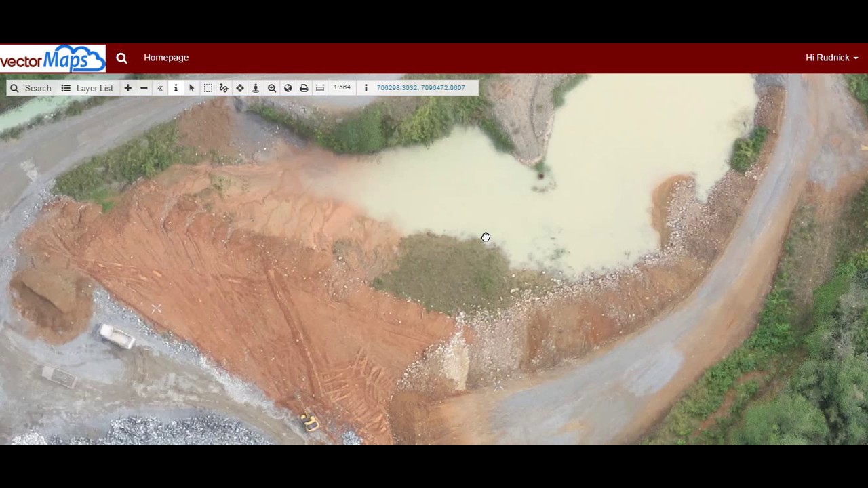Go to the Homepage link
The image size is (868, 488).
coord(166,58)
